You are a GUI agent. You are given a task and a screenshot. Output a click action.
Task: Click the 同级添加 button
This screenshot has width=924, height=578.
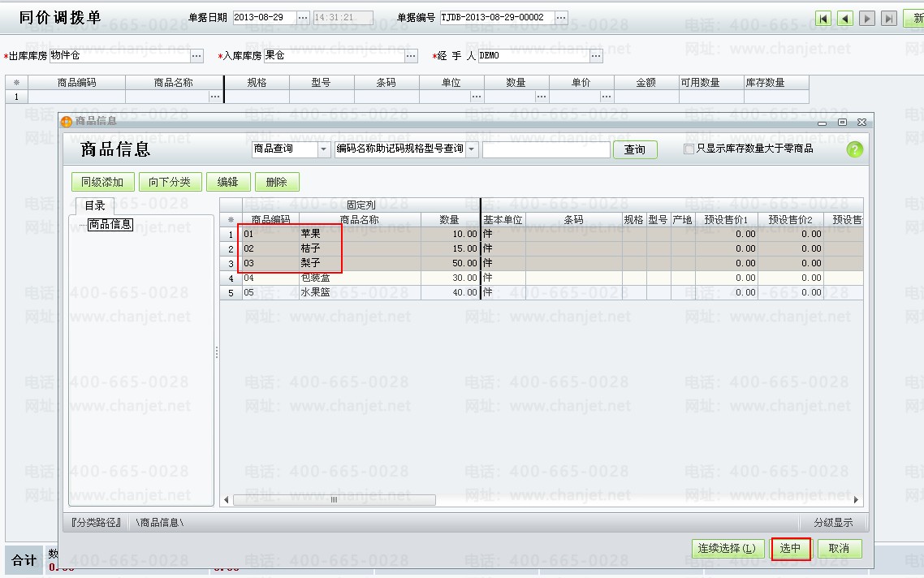click(x=102, y=182)
